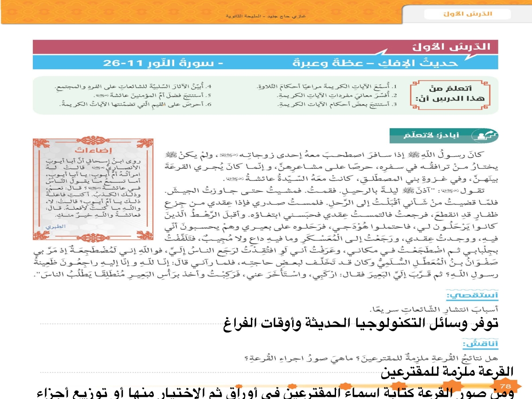Click the author name in orange header
This screenshot has width=532, height=399.
[266, 16]
